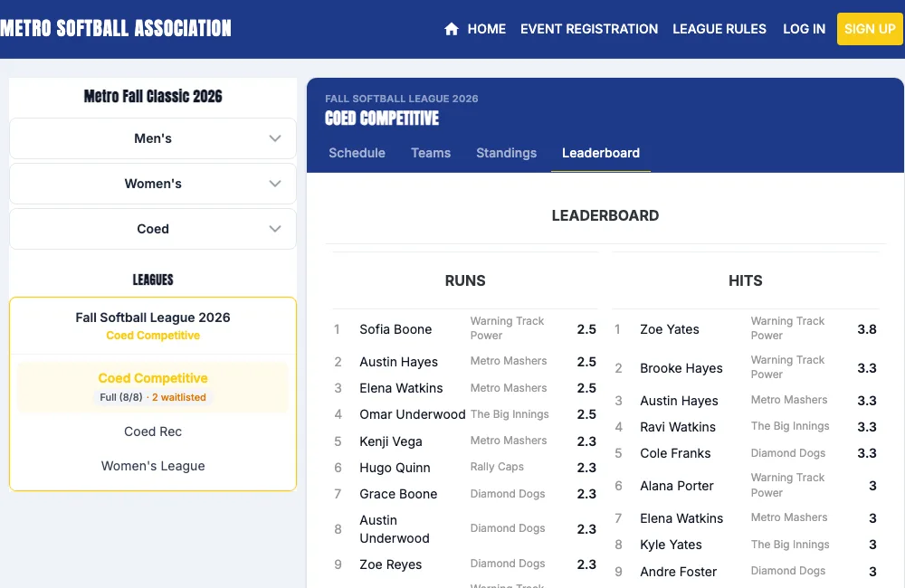This screenshot has height=588, width=905.
Task: Click Cole Franks in Hits list
Action: [675, 453]
